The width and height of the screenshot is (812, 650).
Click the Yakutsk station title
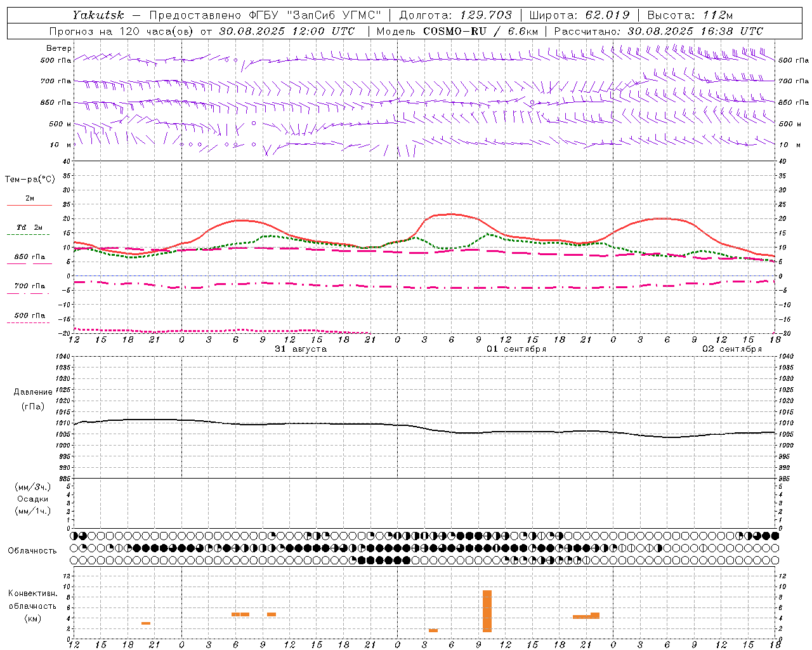[98, 15]
